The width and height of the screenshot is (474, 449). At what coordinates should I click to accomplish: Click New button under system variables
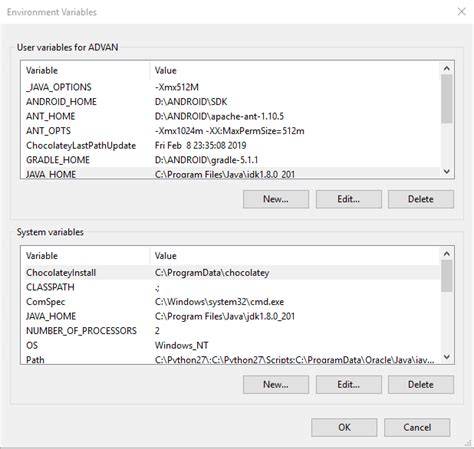(x=276, y=385)
